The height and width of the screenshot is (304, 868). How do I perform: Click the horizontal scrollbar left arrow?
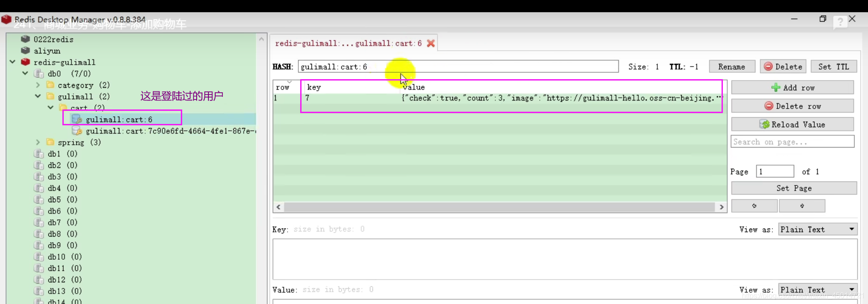click(278, 207)
